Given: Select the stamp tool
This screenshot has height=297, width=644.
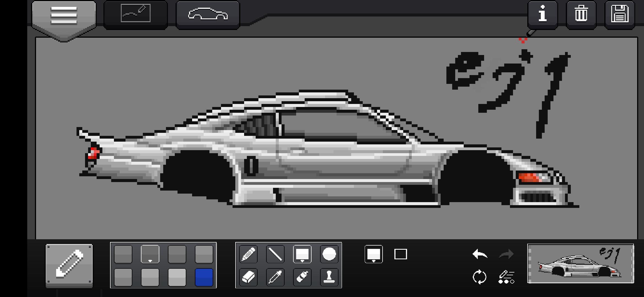Looking at the screenshot, I should [x=329, y=277].
